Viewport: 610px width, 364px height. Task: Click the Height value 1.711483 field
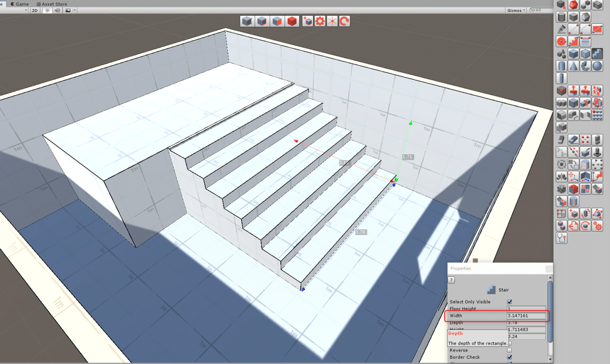click(526, 329)
